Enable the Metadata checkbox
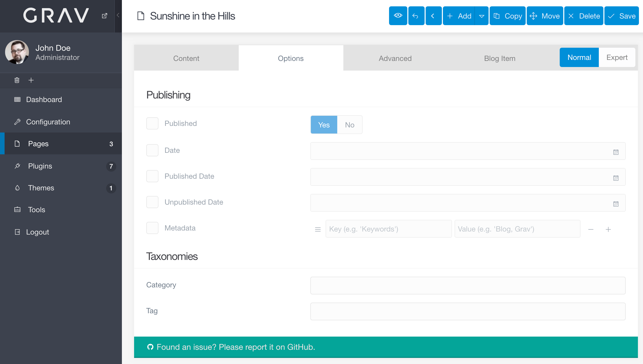This screenshot has width=643, height=364. 152,228
